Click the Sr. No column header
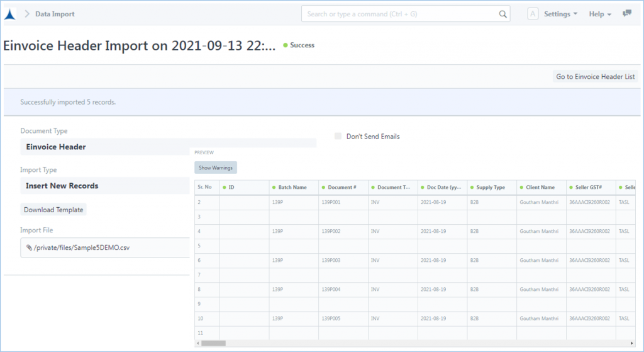Image resolution: width=644 pixels, height=352 pixels. [207, 187]
